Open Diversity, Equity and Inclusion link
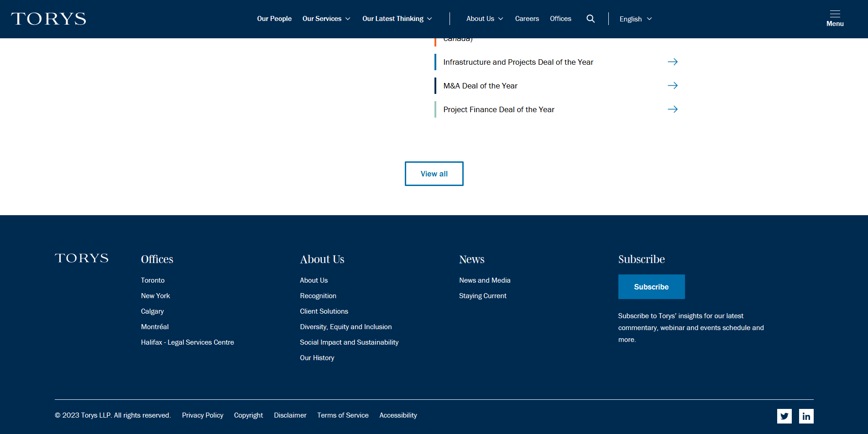868x434 pixels. (x=346, y=327)
